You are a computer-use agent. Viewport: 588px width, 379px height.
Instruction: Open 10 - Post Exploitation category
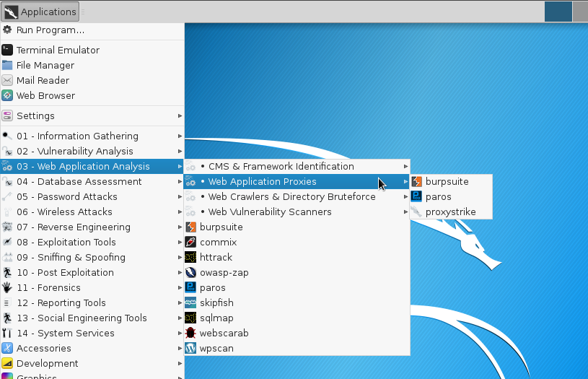[x=92, y=272]
